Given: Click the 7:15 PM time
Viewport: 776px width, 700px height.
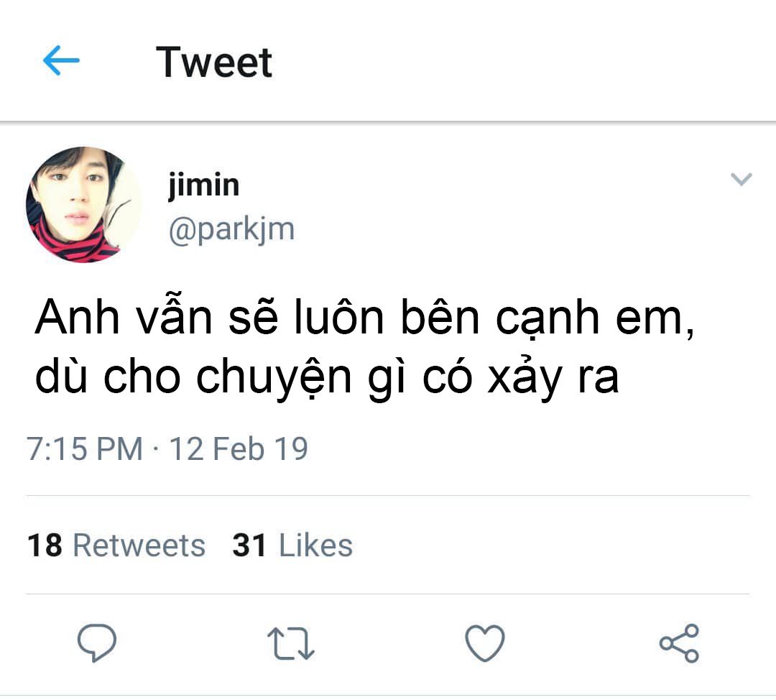Looking at the screenshot, I should (x=85, y=449).
